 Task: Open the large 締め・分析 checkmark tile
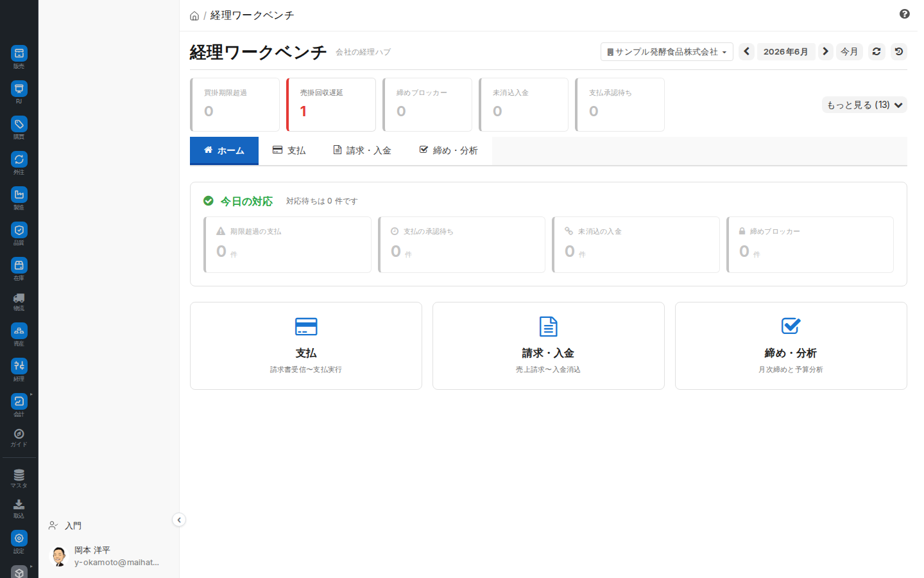pyautogui.click(x=791, y=346)
